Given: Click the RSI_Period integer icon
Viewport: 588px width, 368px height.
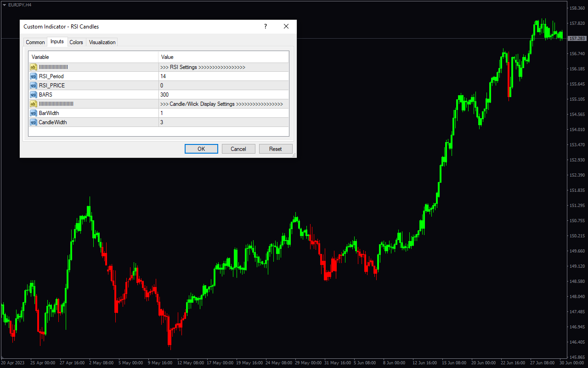Looking at the screenshot, I should click(x=34, y=76).
